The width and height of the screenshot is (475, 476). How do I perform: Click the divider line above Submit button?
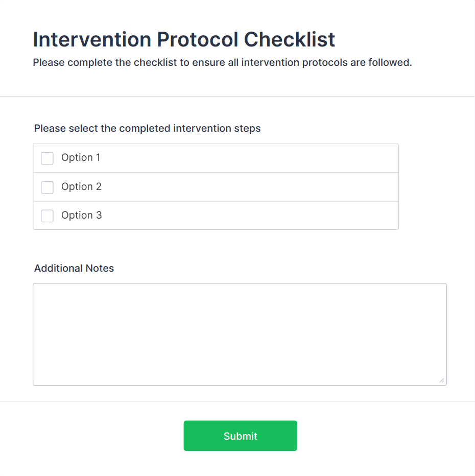[x=237, y=401]
